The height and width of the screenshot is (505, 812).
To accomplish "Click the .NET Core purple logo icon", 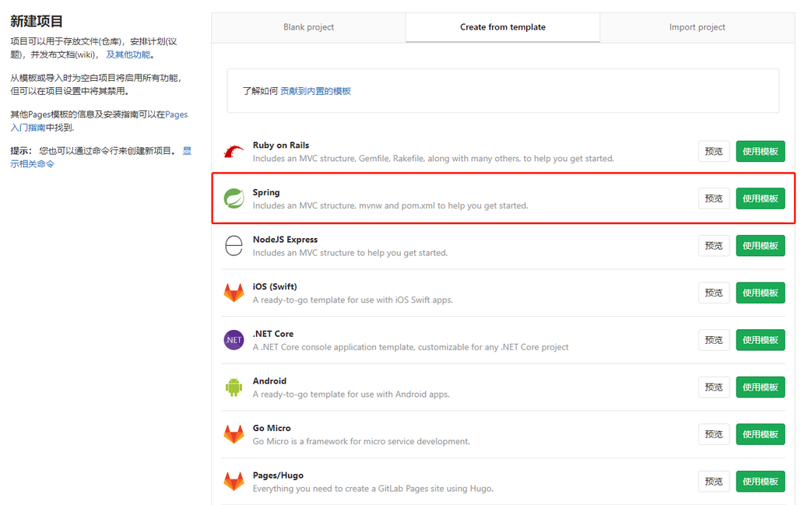I will 234,340.
